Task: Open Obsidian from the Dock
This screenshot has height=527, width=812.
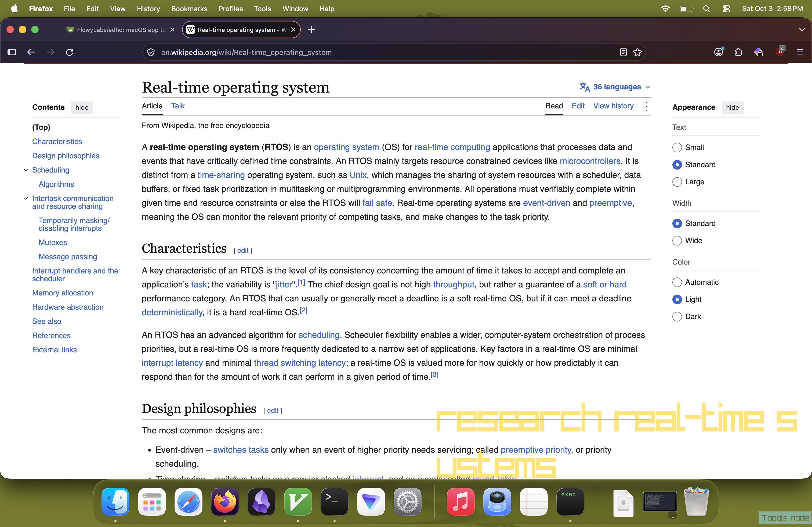Action: point(261,502)
